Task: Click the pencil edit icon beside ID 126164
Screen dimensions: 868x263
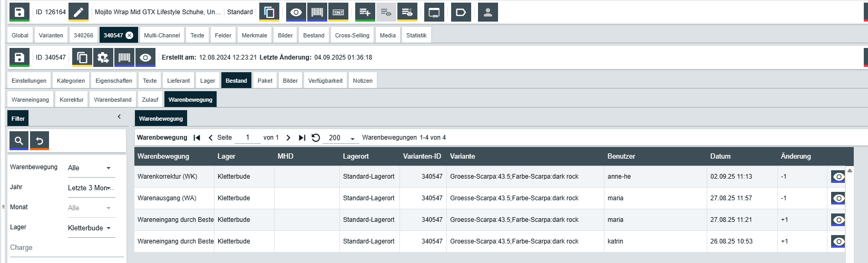Action: click(x=79, y=12)
